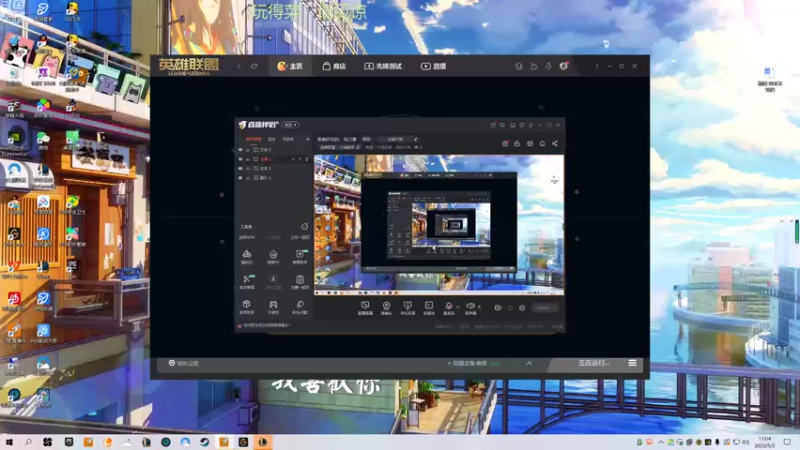
Task: Add a new scene with plus icon
Action: [x=308, y=139]
